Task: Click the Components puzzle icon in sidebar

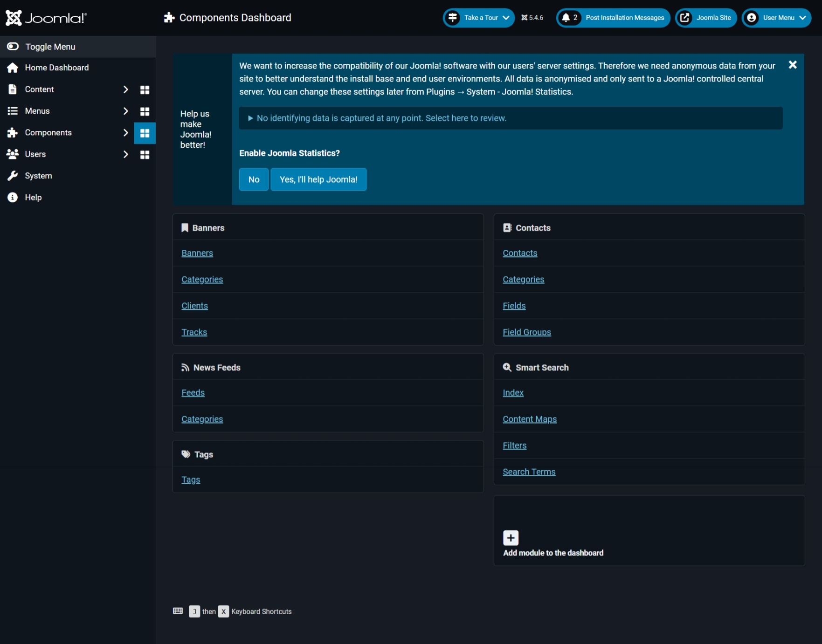Action: [x=13, y=133]
